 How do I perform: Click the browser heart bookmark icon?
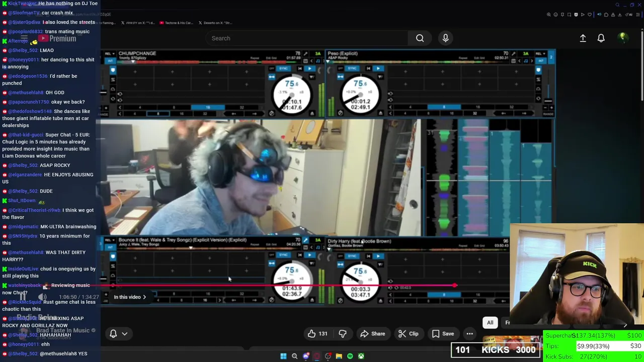click(590, 15)
